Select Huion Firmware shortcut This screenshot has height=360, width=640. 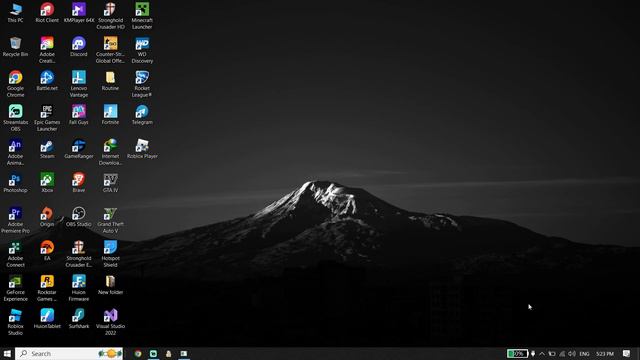point(79,288)
